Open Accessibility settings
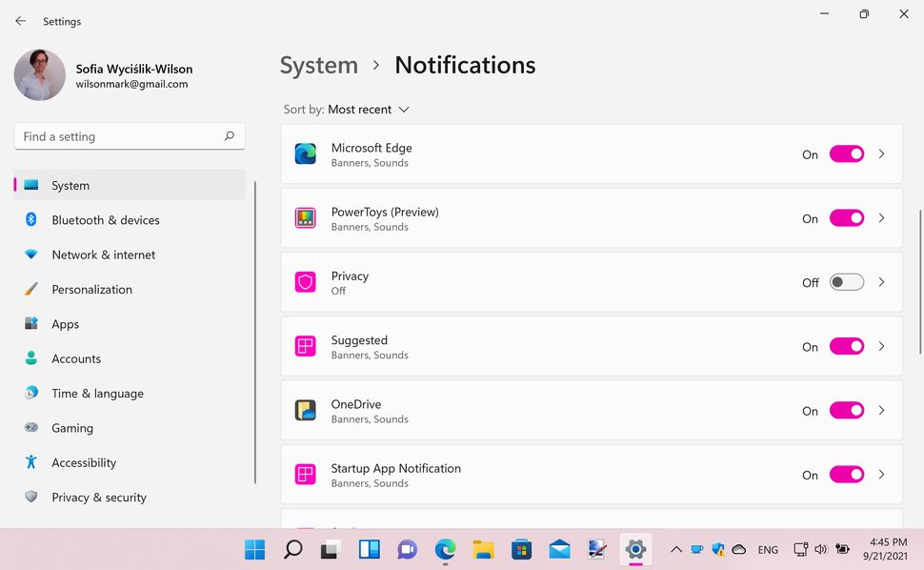Screen dimensions: 924x570 83,462
